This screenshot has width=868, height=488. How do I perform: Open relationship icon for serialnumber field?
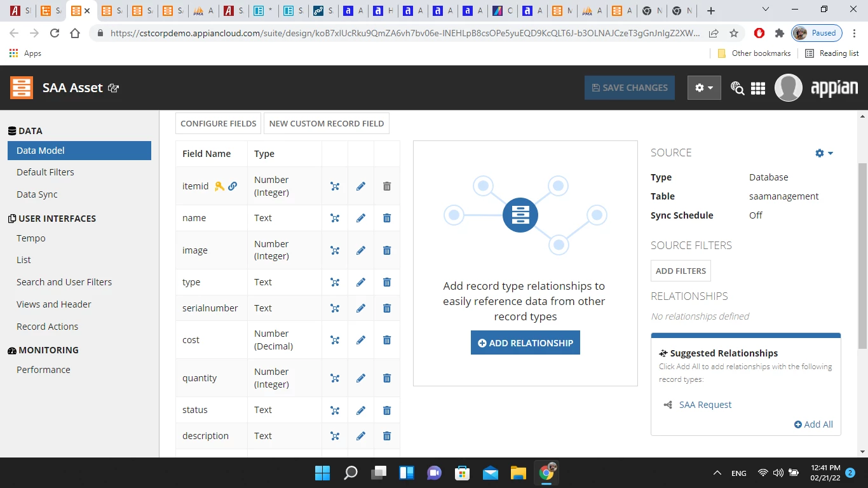pos(335,308)
